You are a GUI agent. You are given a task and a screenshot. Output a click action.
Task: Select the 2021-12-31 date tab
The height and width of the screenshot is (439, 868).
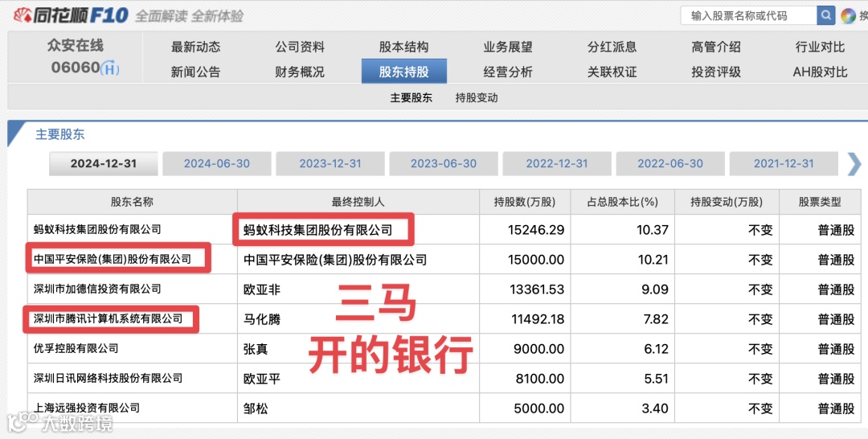click(x=784, y=164)
